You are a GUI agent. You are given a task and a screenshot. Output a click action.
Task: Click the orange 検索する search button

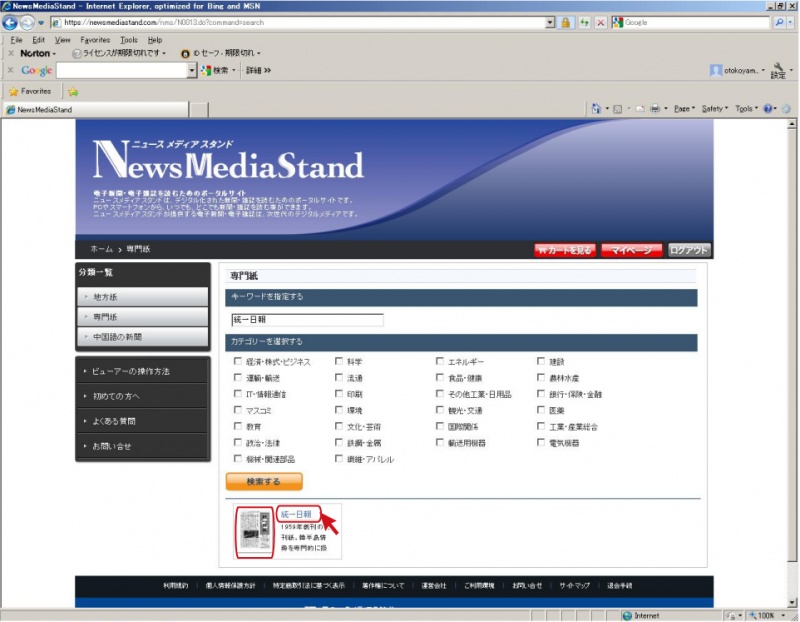[x=264, y=481]
